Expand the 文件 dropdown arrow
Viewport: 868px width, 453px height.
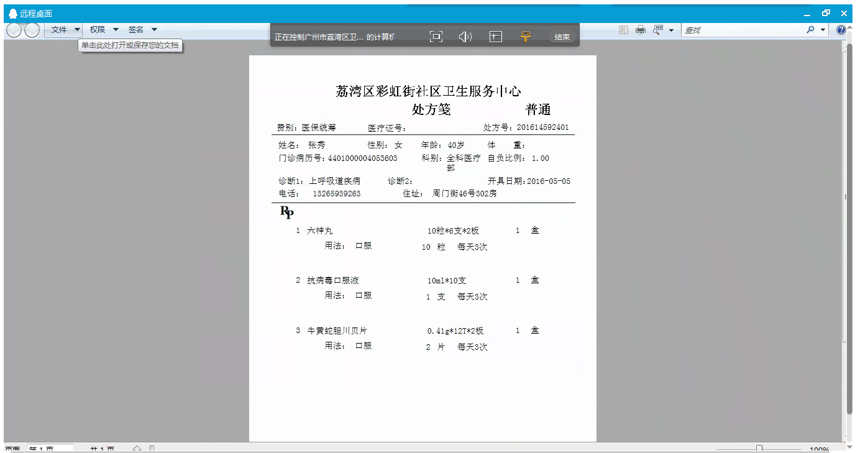click(x=77, y=30)
